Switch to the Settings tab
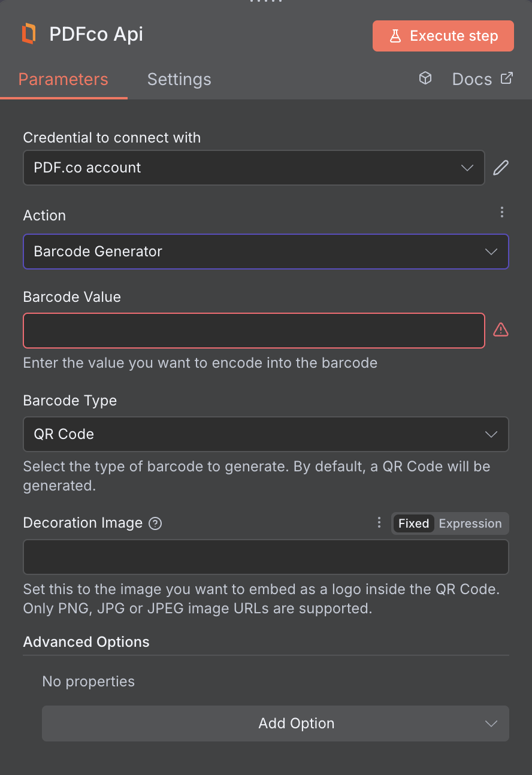Screen dimensions: 532x775 coord(179,78)
